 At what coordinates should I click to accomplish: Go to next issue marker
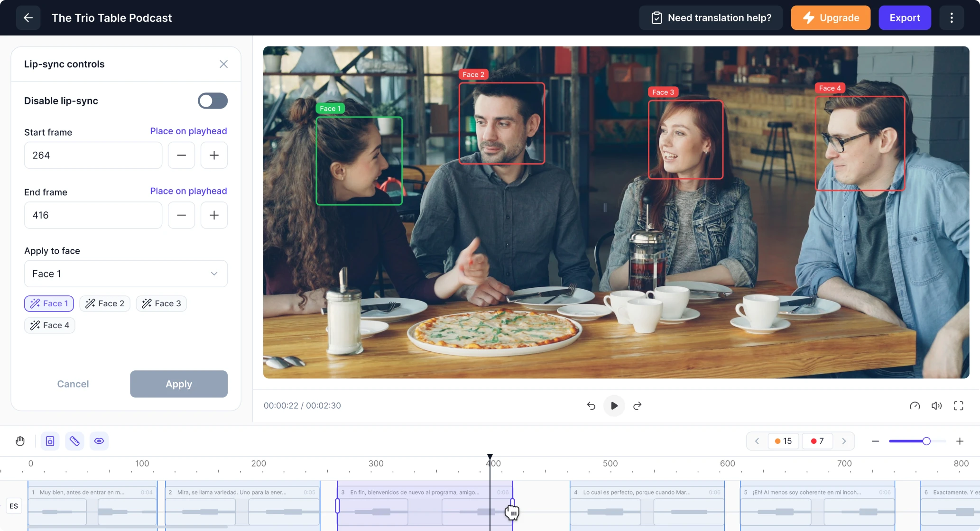(x=844, y=441)
